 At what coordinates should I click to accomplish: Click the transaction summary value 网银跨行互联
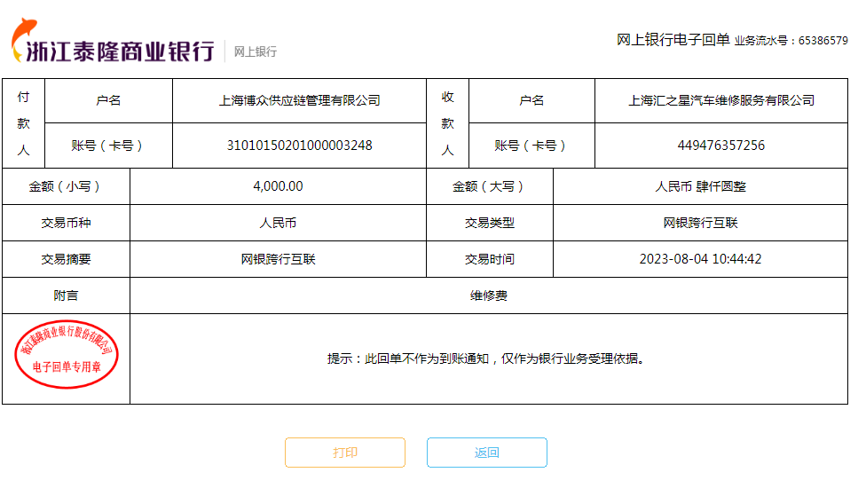click(x=278, y=259)
